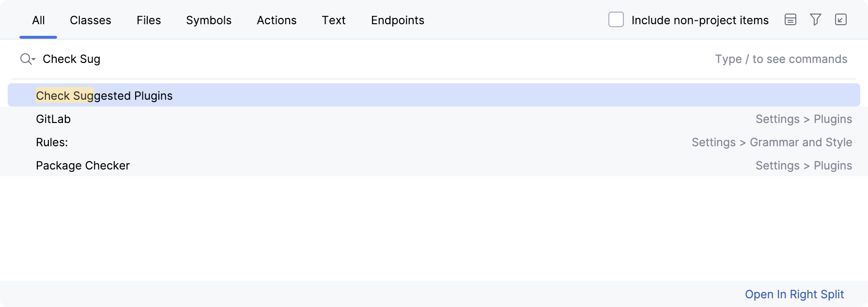The height and width of the screenshot is (307, 868).
Task: Open the Package Checker result
Action: click(83, 165)
